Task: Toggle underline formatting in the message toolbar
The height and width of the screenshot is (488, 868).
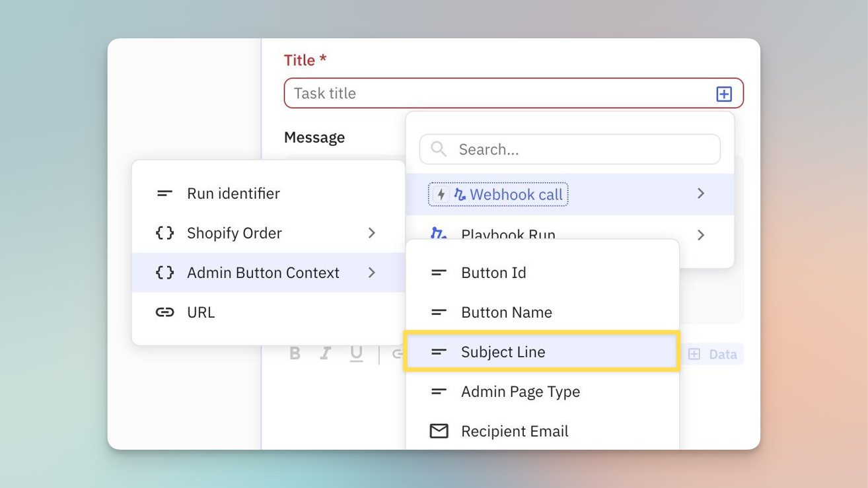Action: pyautogui.click(x=356, y=353)
